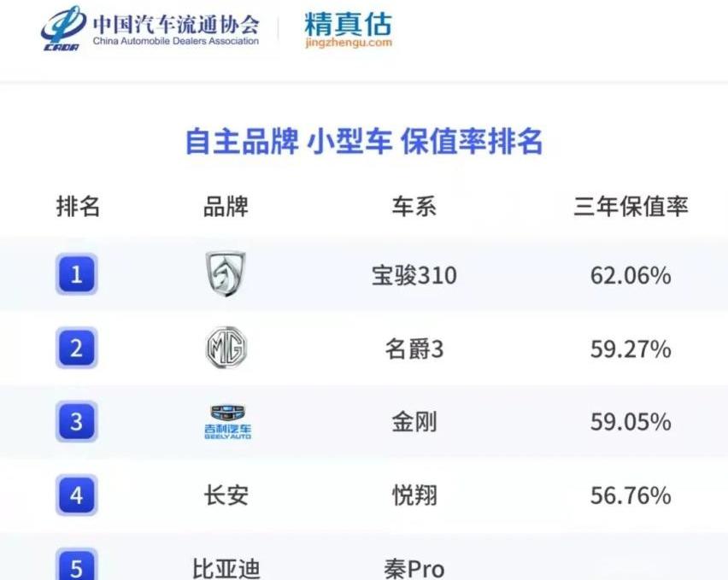This screenshot has width=728, height=580.
Task: Click the 59.27% value
Action: 631,349
